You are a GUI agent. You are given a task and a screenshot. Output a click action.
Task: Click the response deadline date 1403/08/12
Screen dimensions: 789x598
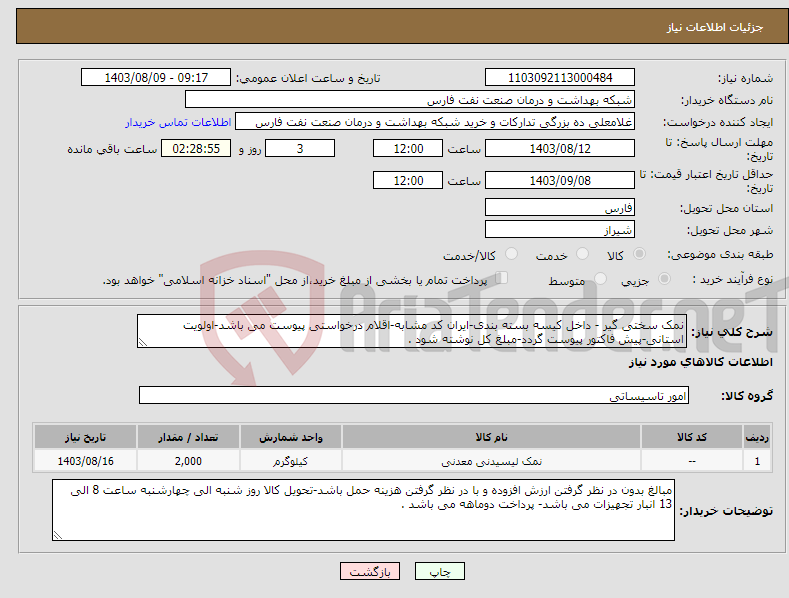pyautogui.click(x=560, y=148)
